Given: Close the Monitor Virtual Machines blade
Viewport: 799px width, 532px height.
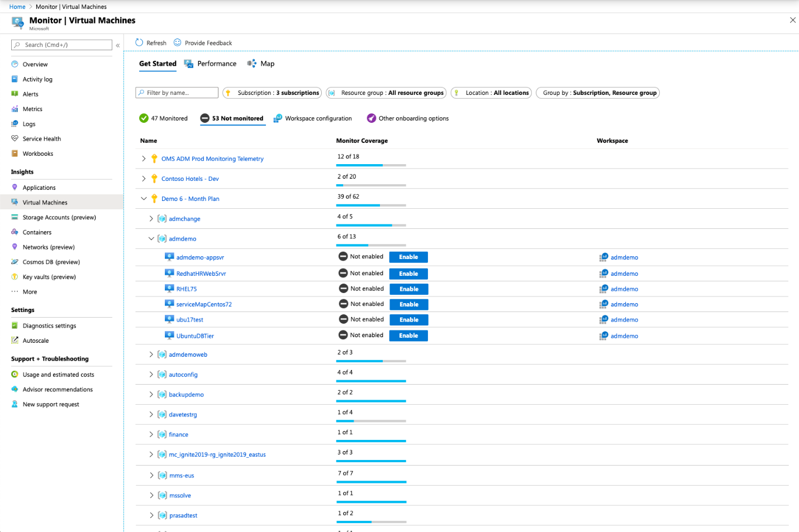Looking at the screenshot, I should [792, 20].
